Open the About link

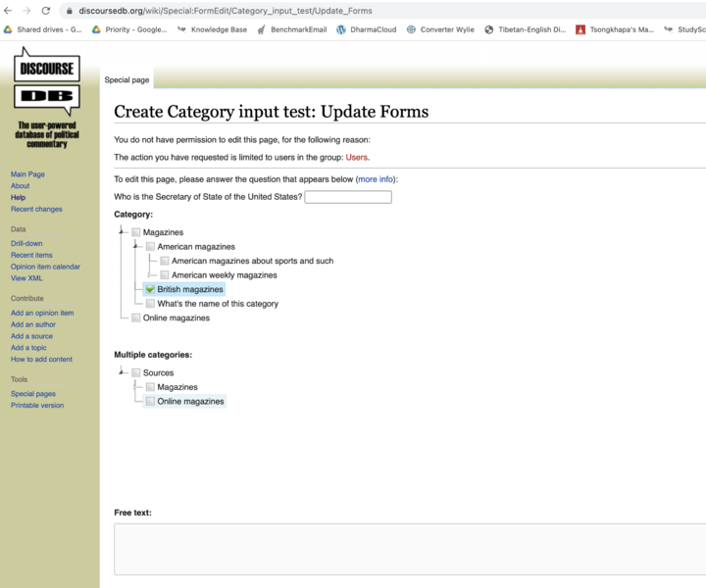21,186
